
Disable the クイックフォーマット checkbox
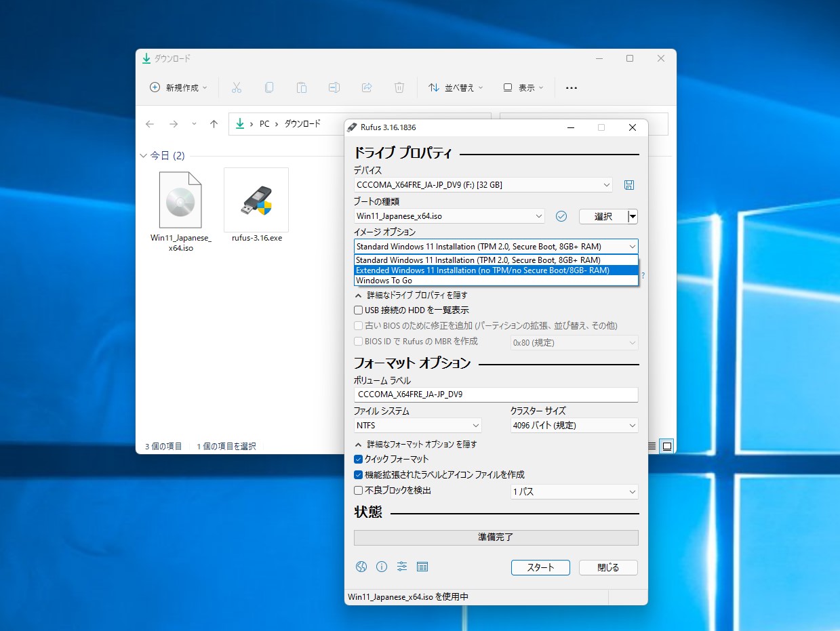[x=358, y=459]
